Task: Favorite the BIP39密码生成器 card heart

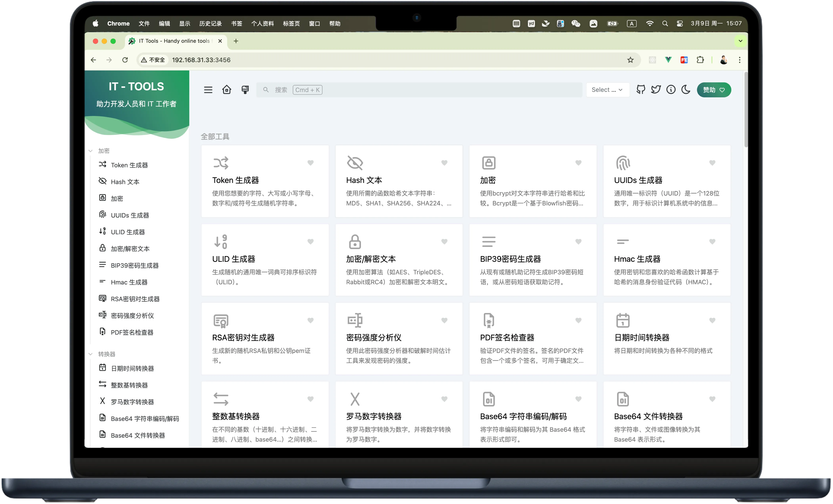Action: click(578, 242)
